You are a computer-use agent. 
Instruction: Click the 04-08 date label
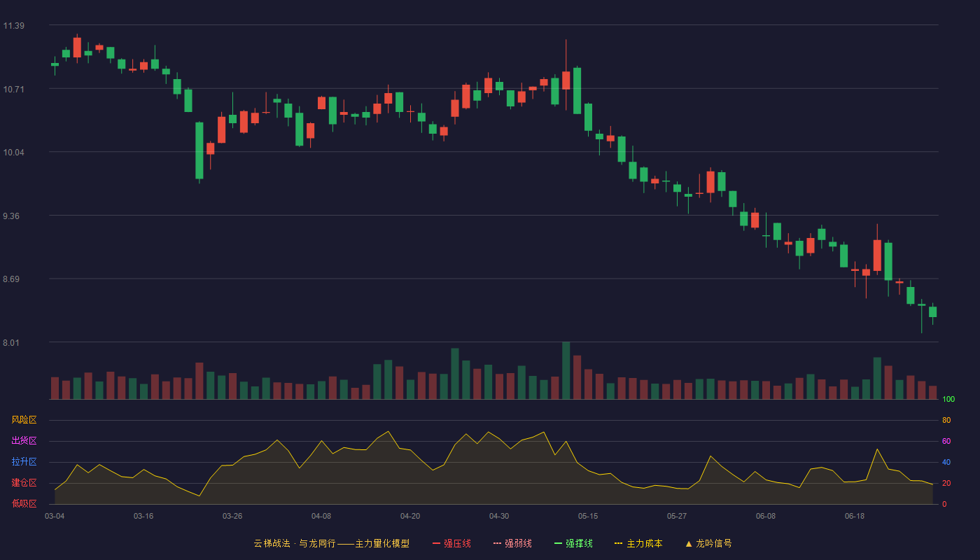tap(321, 516)
